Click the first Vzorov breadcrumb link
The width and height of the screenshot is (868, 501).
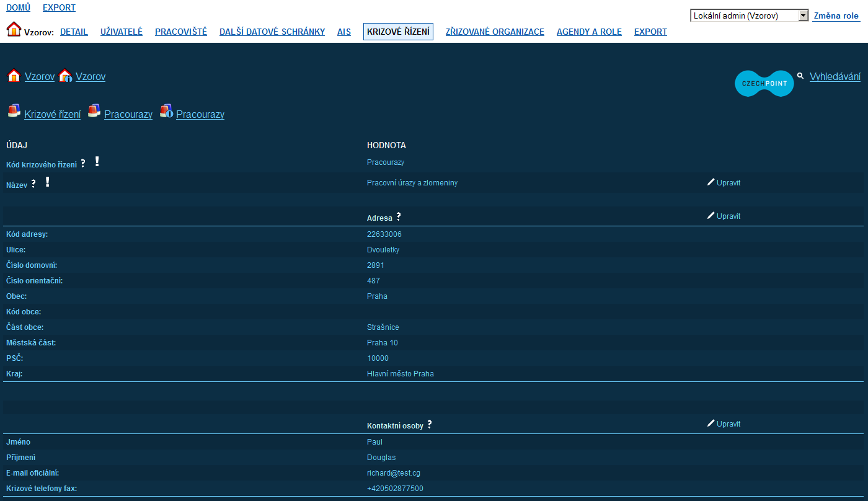40,76
